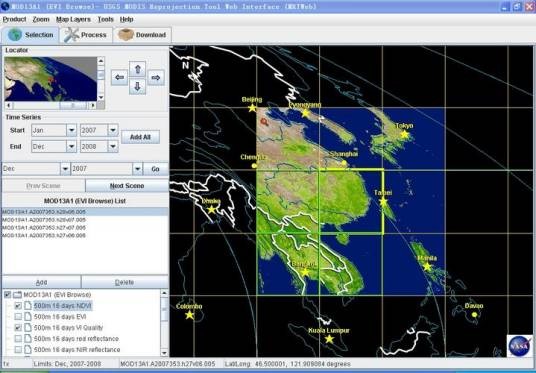Viewport: 536px width, 373px height.
Task: Click status bar text Limits: Dec, 2007-2008
Action: click(x=67, y=363)
